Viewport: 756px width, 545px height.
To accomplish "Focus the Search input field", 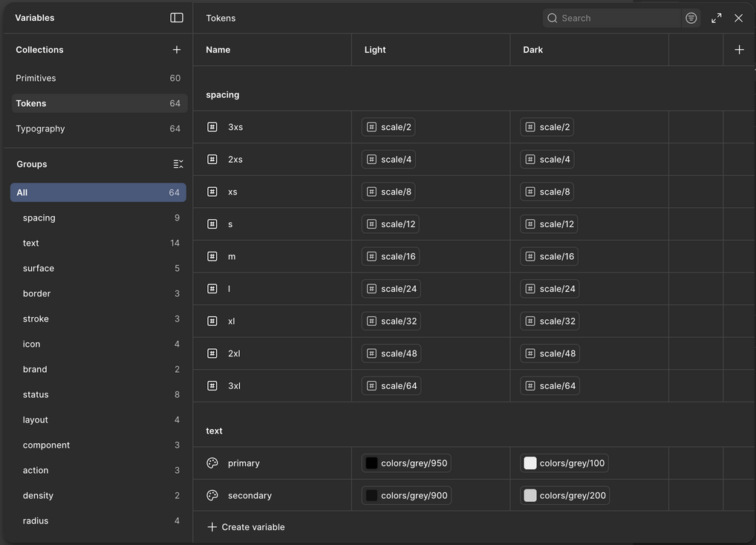I will click(618, 18).
